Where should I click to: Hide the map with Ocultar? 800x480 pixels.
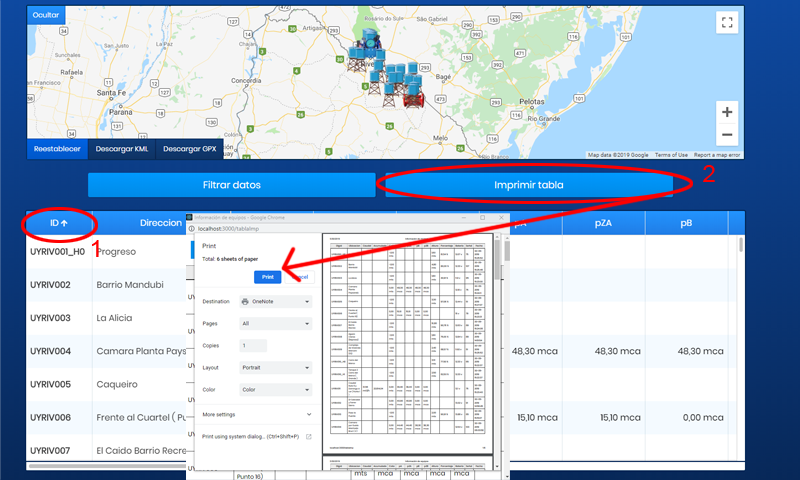(x=46, y=16)
